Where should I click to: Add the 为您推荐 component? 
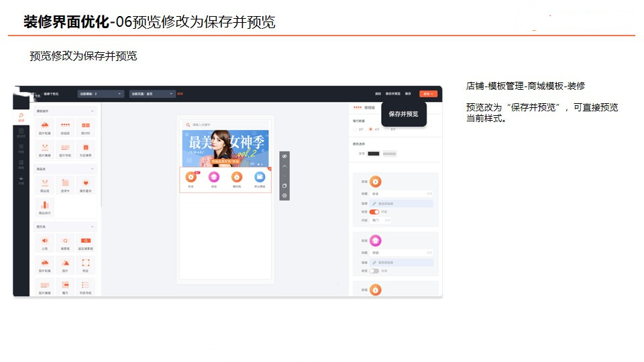click(85, 149)
